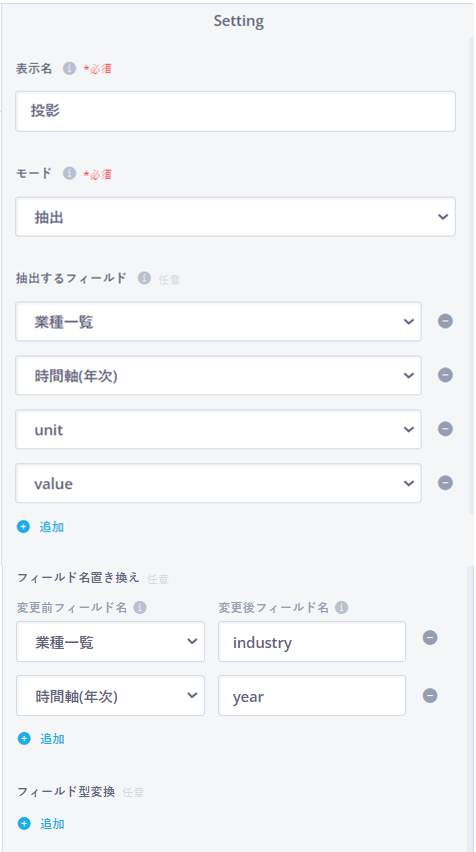This screenshot has width=476, height=852.
Task: Add a field type conversion with 追加
Action: click(x=41, y=824)
